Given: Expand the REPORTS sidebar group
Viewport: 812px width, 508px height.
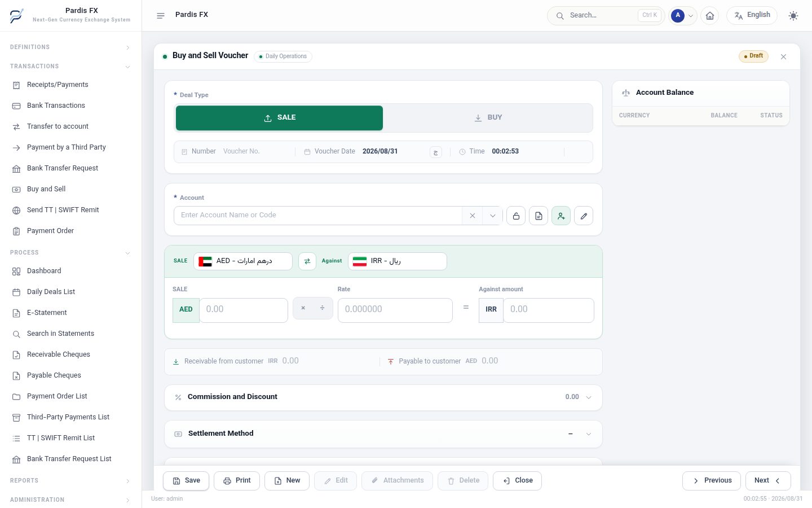Looking at the screenshot, I should pyautogui.click(x=70, y=481).
